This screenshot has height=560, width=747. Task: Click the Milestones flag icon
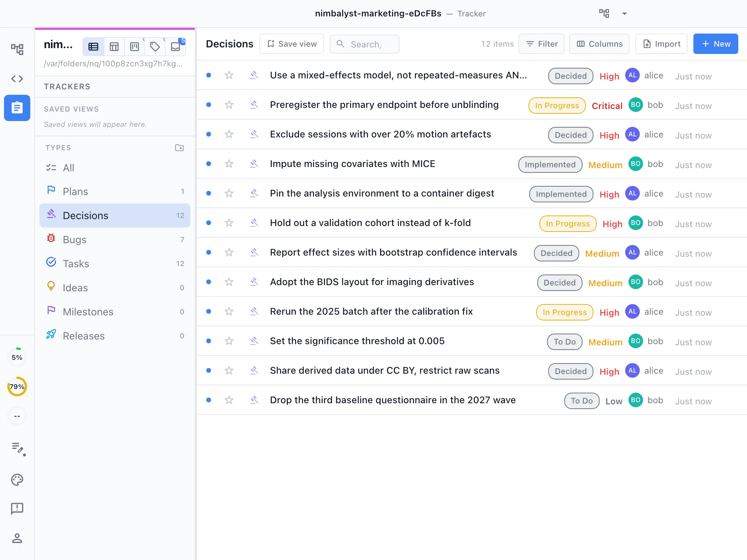(x=51, y=310)
